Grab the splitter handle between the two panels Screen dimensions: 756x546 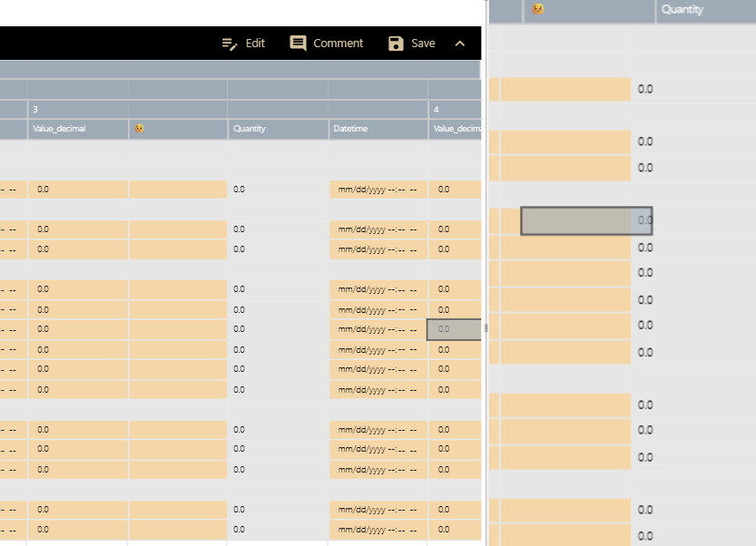tap(486, 327)
